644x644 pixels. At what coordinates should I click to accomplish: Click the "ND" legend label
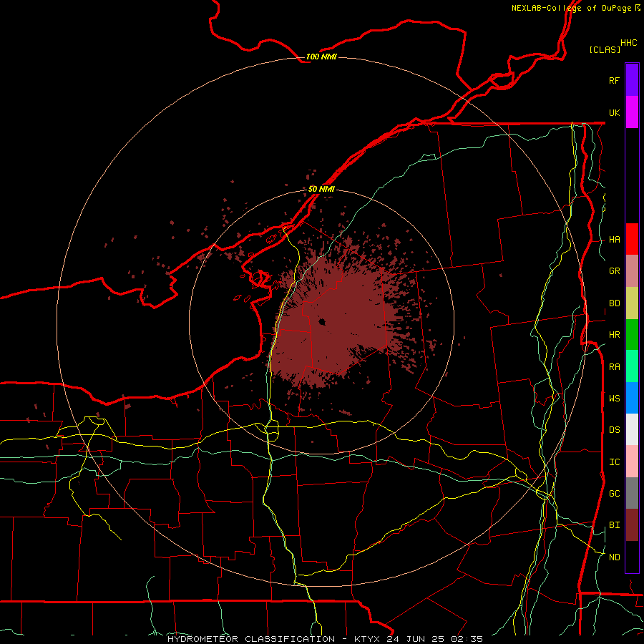[x=614, y=557]
